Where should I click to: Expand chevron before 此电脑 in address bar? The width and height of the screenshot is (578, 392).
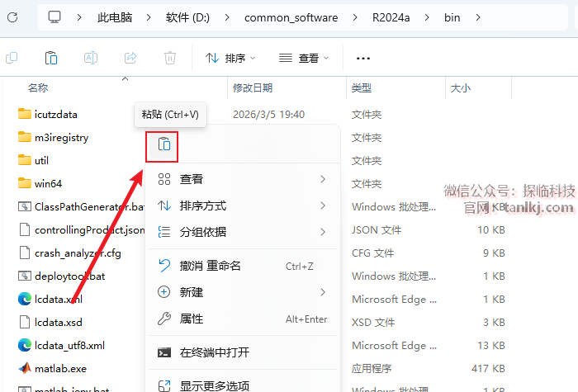tap(79, 17)
